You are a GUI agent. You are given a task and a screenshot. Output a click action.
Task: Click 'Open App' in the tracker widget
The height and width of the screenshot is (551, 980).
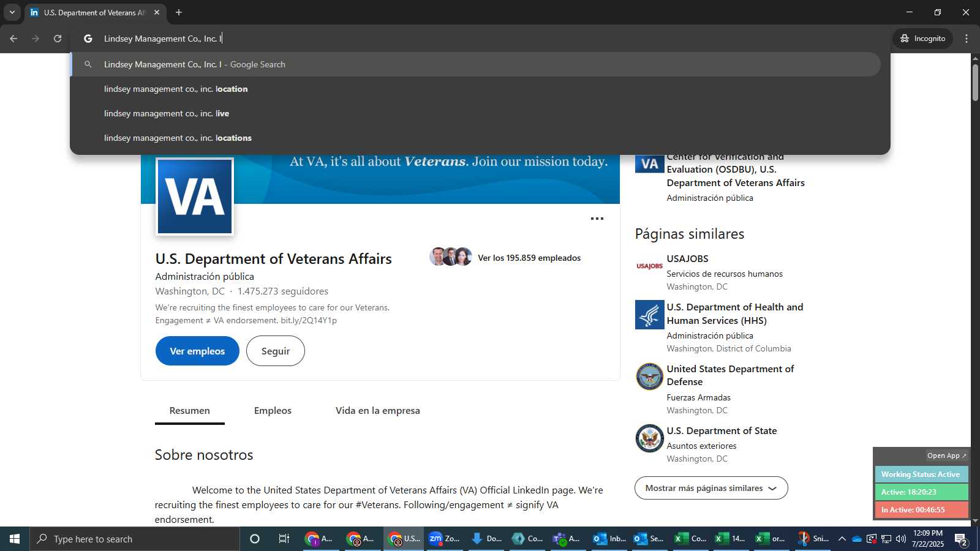click(x=946, y=455)
